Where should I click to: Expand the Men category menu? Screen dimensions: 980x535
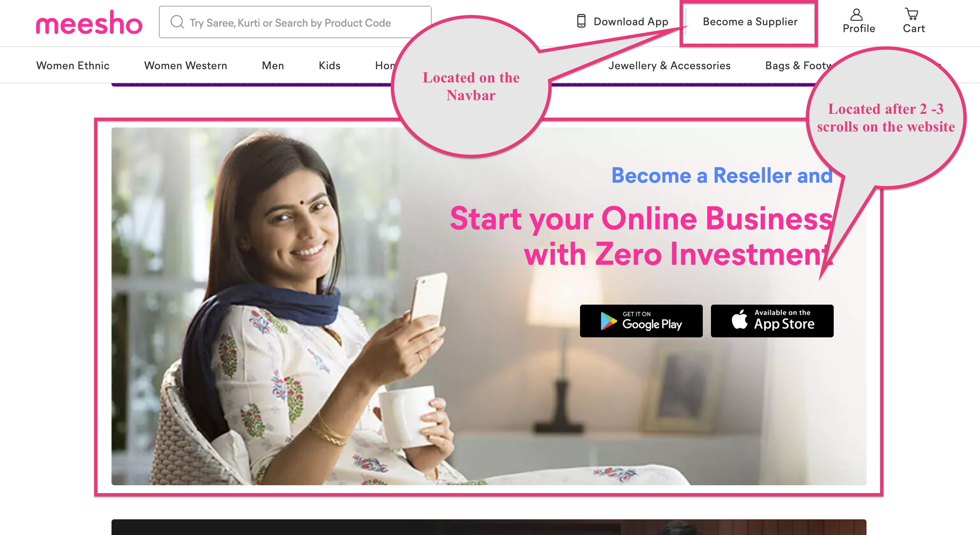click(273, 65)
